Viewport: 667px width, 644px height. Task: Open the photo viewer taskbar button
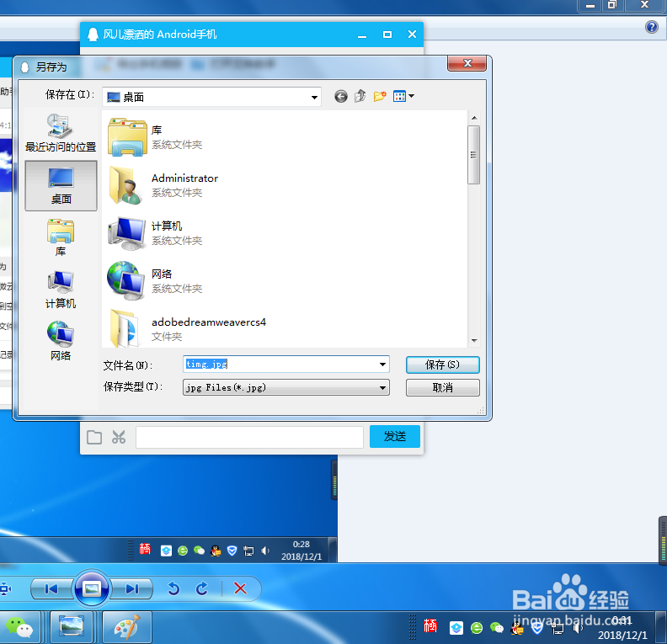tap(72, 627)
